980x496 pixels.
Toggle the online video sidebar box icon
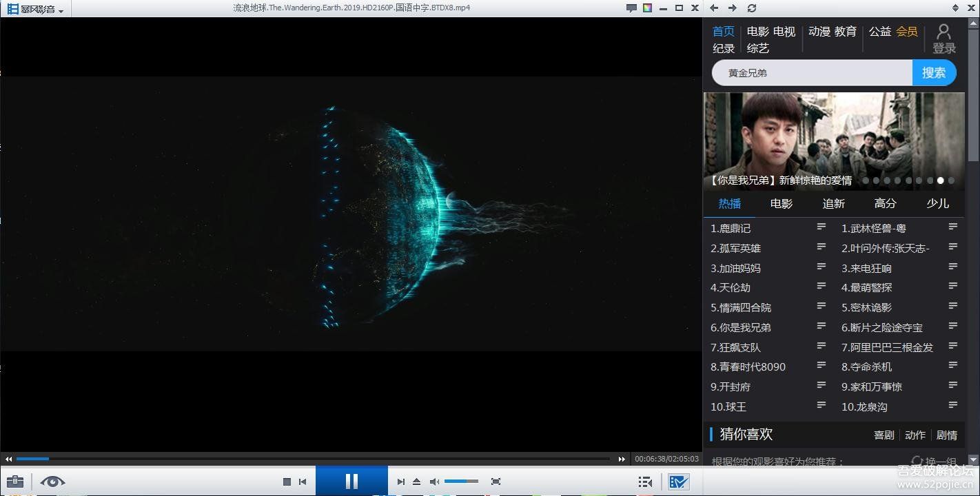[679, 482]
